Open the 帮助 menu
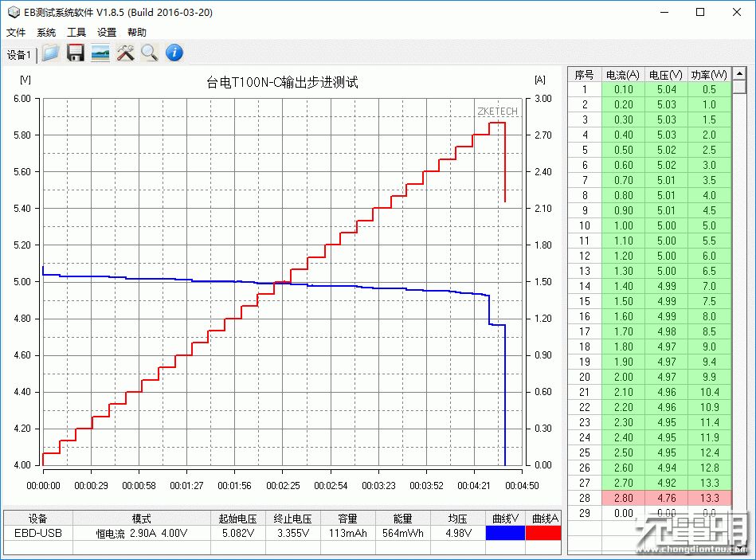Viewport: 756px width, 560px height. pyautogui.click(x=137, y=33)
